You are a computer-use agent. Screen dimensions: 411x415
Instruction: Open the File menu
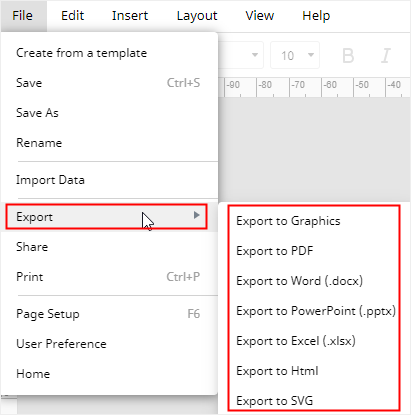click(23, 16)
